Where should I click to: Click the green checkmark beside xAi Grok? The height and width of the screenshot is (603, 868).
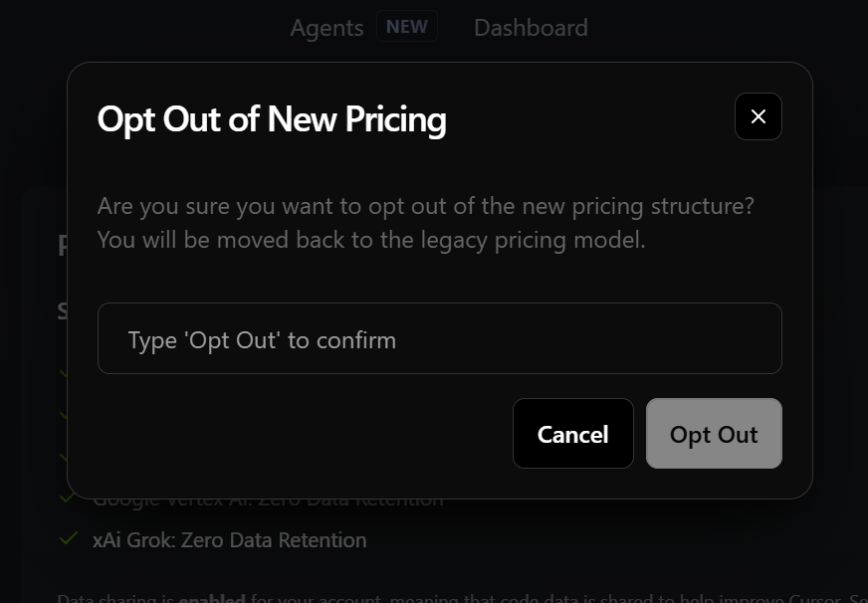coord(69,538)
